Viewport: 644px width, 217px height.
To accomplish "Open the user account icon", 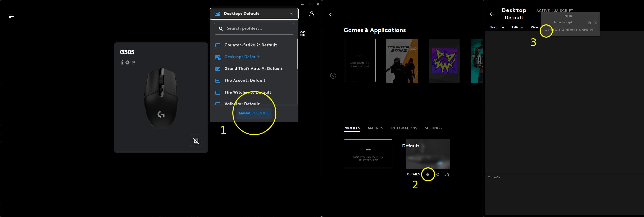I will (311, 14).
